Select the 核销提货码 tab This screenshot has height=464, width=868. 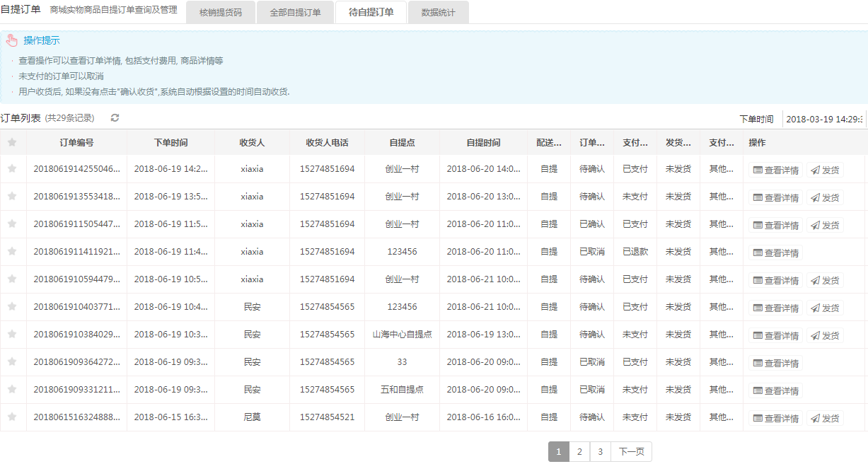coord(220,12)
